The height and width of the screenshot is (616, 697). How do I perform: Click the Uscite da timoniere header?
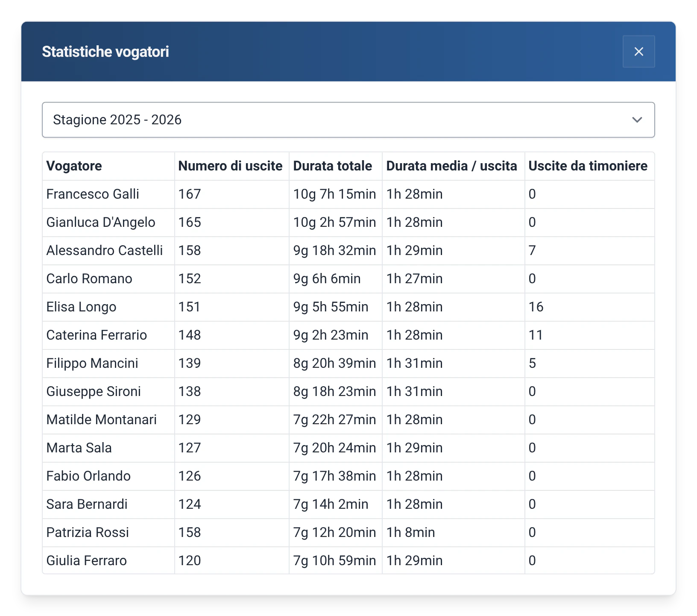pos(588,166)
